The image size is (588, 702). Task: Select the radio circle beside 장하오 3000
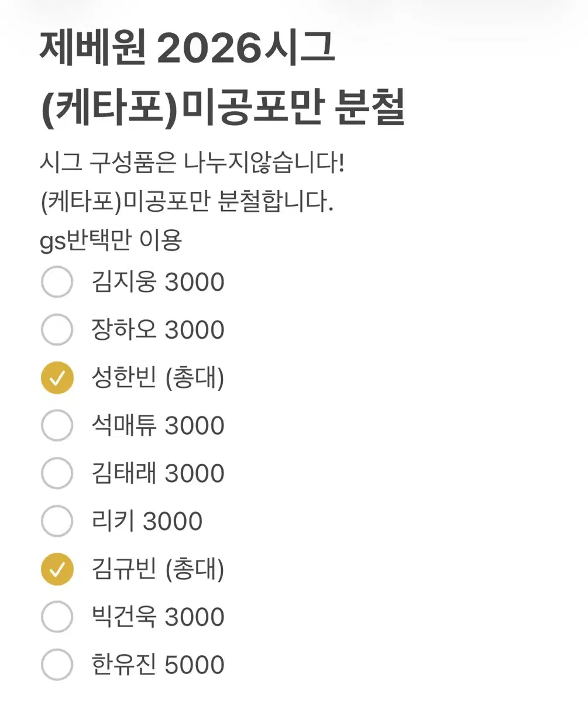[57, 330]
